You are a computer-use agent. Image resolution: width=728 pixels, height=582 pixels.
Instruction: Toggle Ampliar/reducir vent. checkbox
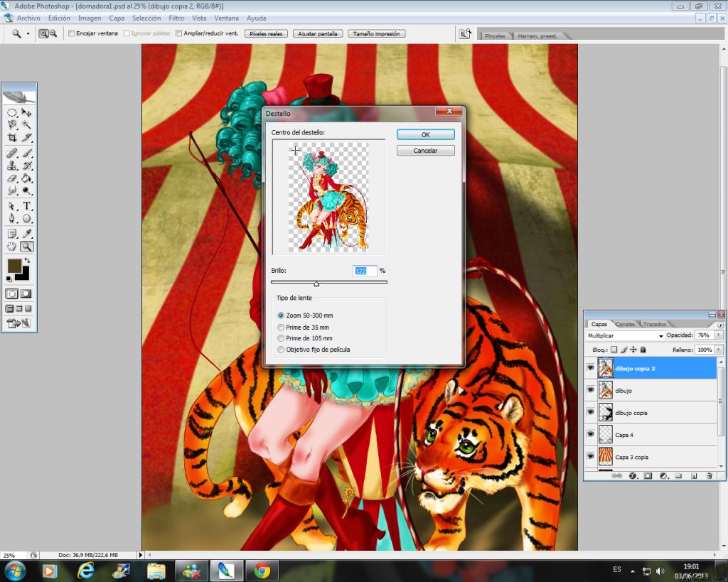pyautogui.click(x=178, y=33)
